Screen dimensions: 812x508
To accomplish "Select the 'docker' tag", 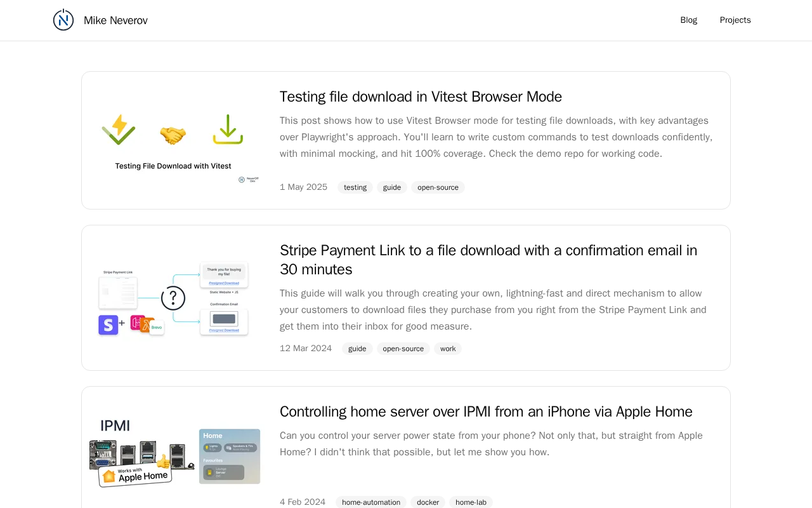I will coord(428,502).
